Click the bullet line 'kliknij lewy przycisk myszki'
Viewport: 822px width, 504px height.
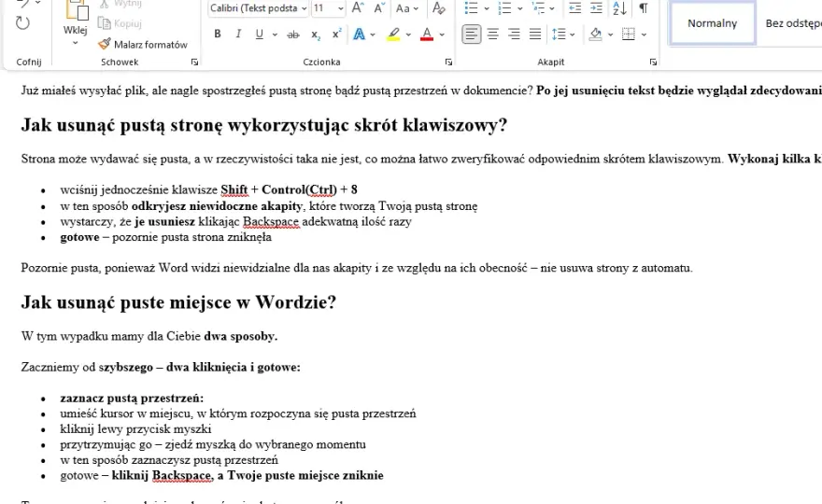tap(135, 429)
